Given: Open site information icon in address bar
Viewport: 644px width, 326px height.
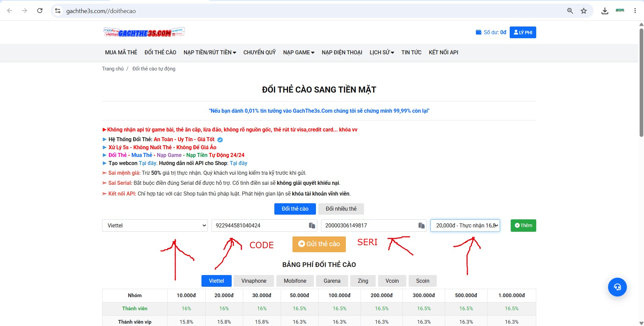Looking at the screenshot, I should point(58,11).
